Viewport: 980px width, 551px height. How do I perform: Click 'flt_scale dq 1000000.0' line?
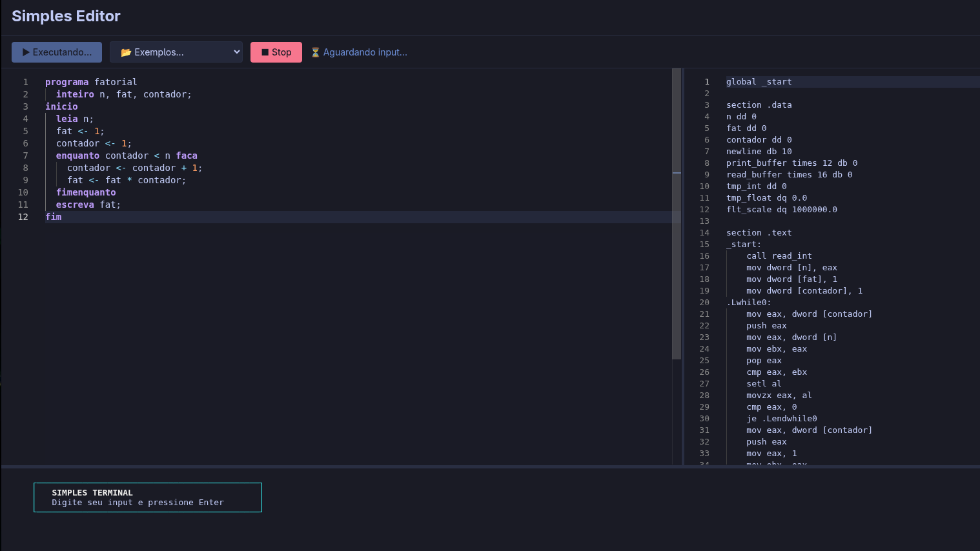click(781, 210)
